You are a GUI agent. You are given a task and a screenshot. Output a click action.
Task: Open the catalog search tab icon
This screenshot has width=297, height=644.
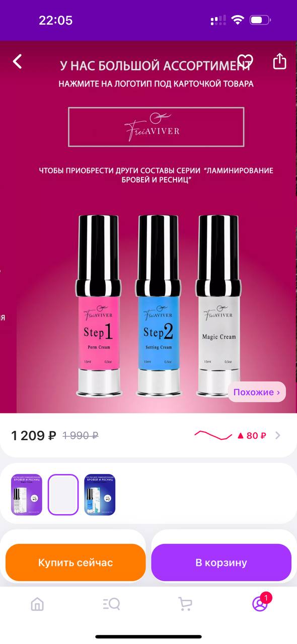tap(111, 604)
